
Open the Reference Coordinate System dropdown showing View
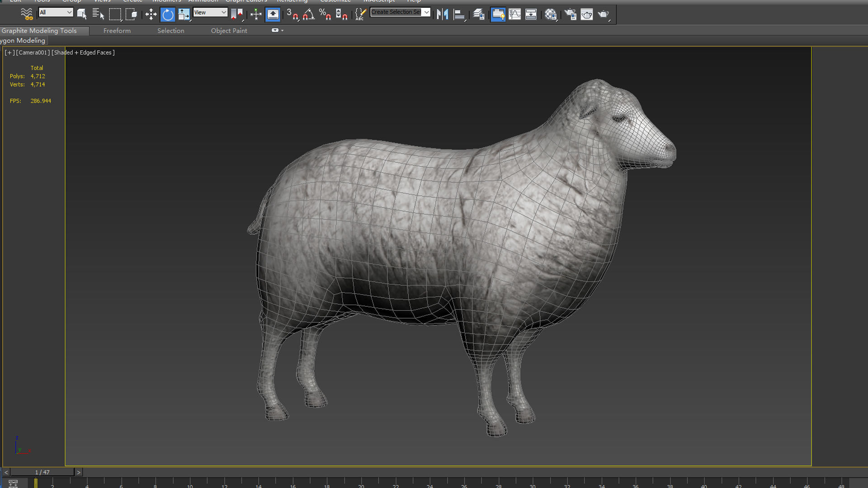210,12
